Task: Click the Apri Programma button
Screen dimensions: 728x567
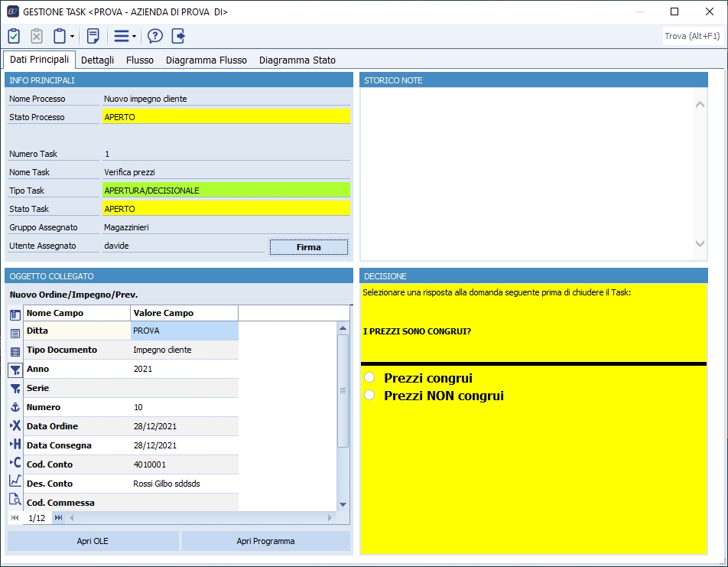Action: tap(265, 541)
